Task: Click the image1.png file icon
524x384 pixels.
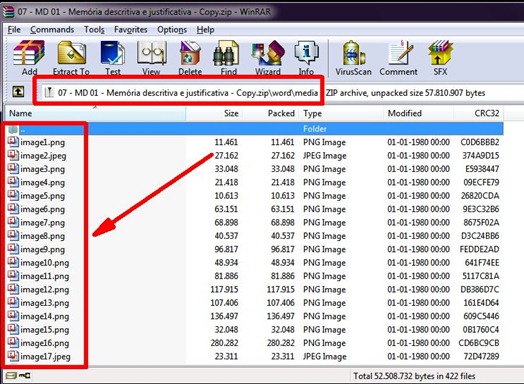Action: (x=13, y=142)
